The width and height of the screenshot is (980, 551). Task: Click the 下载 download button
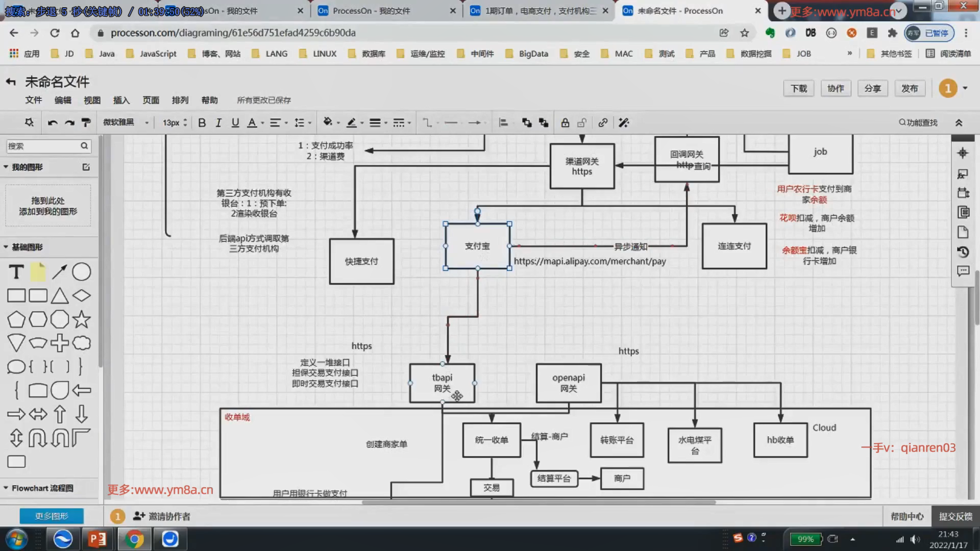pos(798,88)
